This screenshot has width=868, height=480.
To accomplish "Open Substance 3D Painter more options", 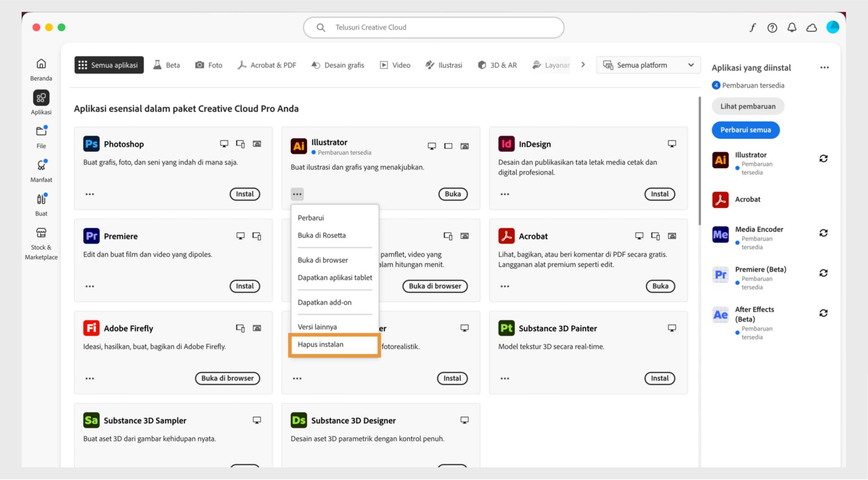I will pyautogui.click(x=505, y=379).
